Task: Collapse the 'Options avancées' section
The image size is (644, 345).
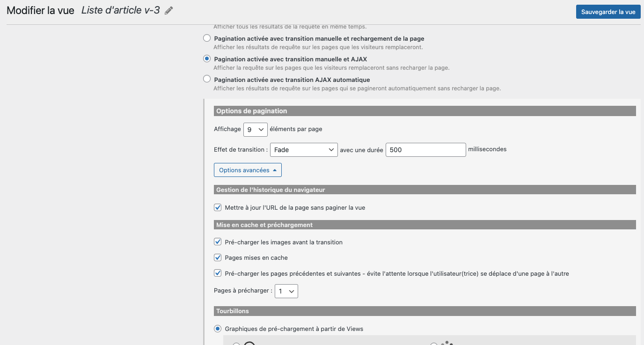Action: pos(248,170)
